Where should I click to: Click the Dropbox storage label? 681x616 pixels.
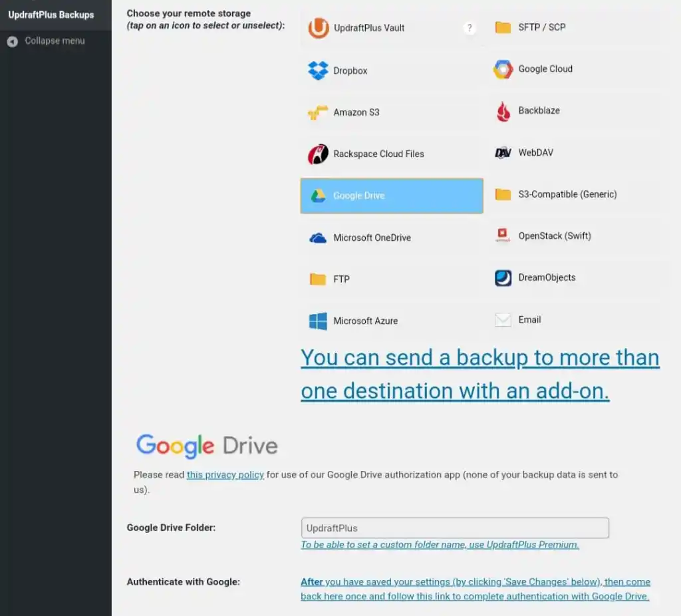350,71
